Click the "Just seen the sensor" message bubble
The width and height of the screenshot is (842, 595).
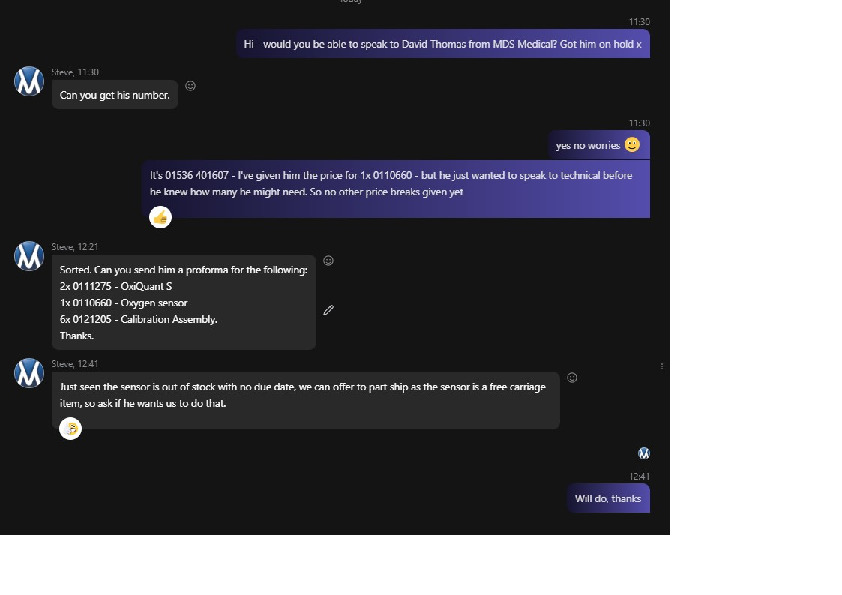pyautogui.click(x=305, y=395)
